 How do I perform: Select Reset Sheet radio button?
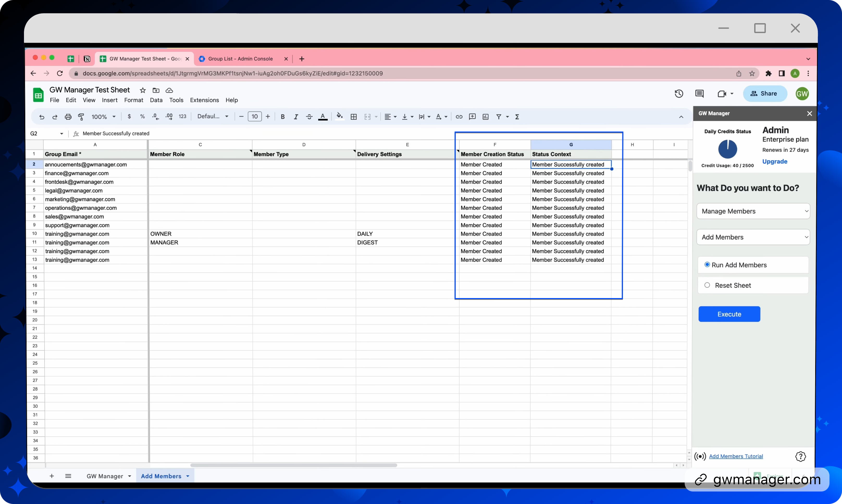click(707, 285)
